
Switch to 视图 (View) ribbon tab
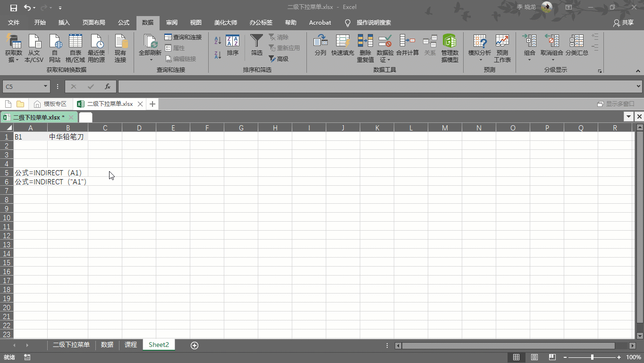[196, 23]
